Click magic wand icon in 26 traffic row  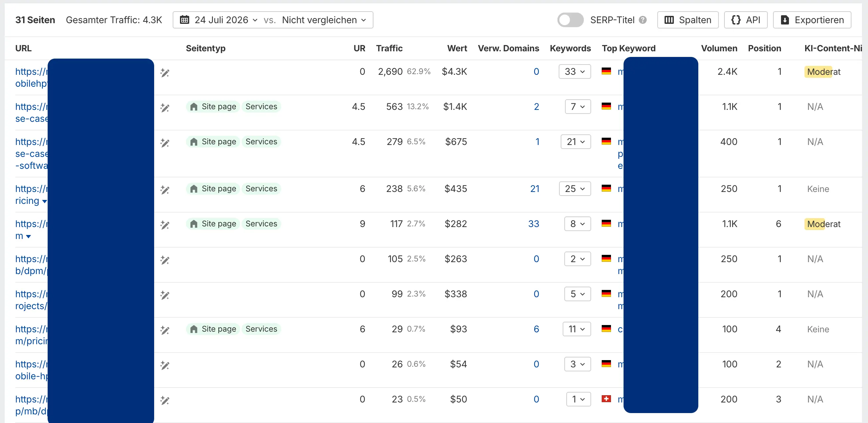pos(165,365)
